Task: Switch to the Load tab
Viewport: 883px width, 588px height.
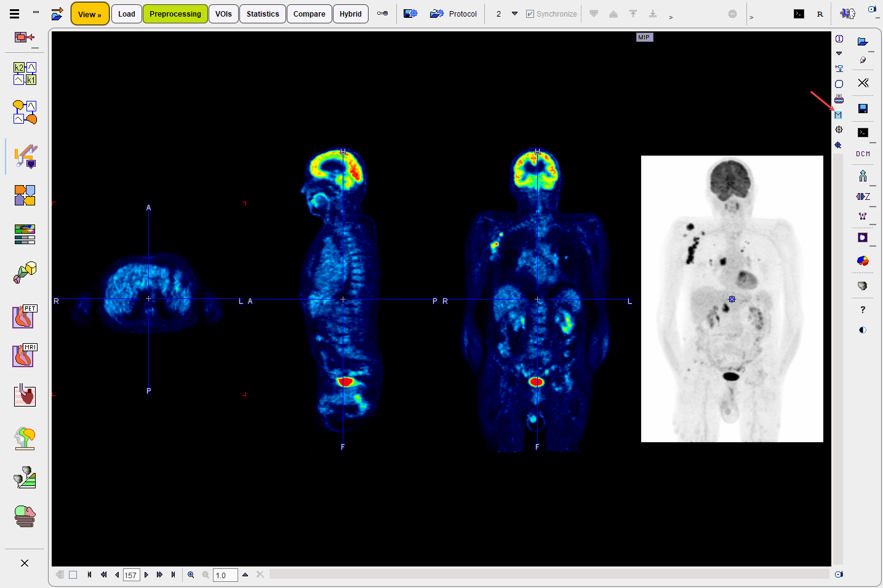Action: (x=127, y=14)
